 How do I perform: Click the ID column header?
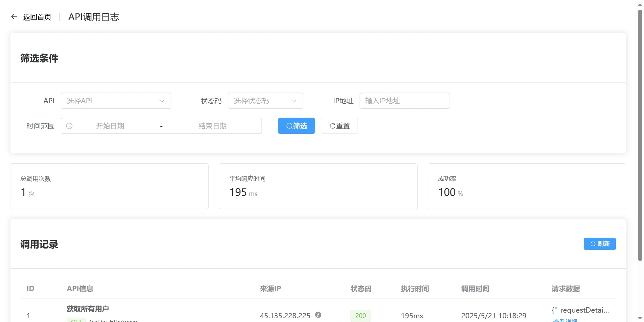click(31, 288)
